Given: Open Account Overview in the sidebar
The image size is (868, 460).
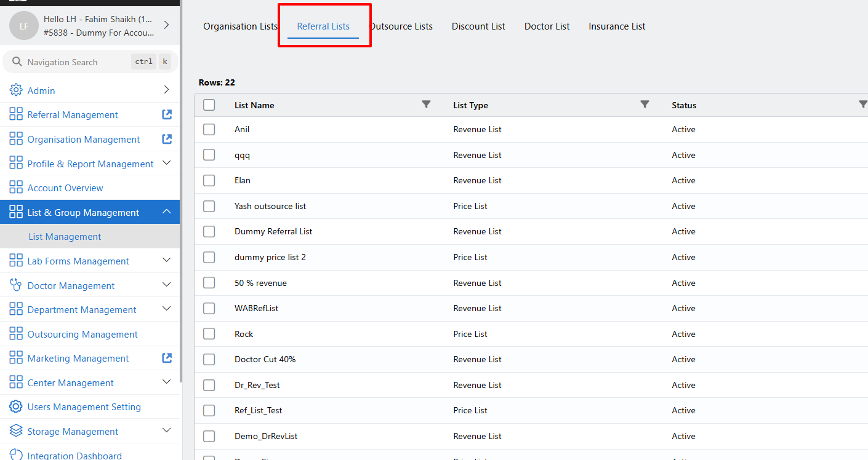Looking at the screenshot, I should click(x=65, y=188).
